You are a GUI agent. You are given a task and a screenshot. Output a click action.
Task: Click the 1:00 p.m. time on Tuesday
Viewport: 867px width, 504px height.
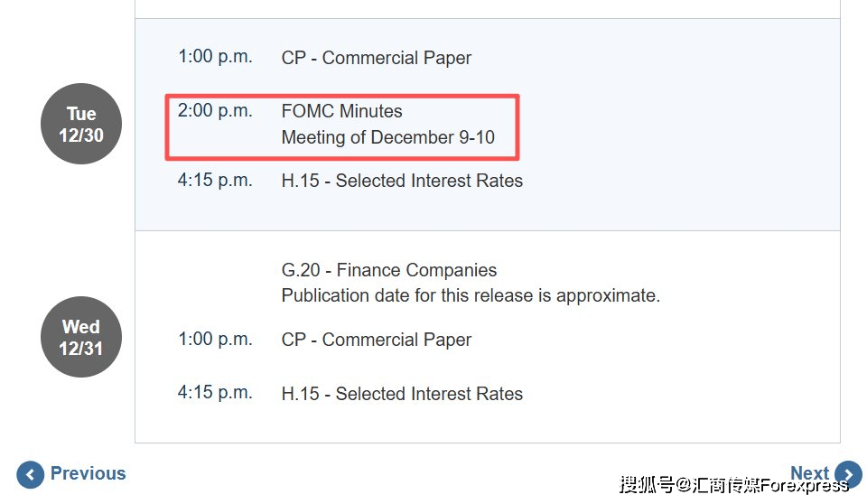click(x=215, y=57)
